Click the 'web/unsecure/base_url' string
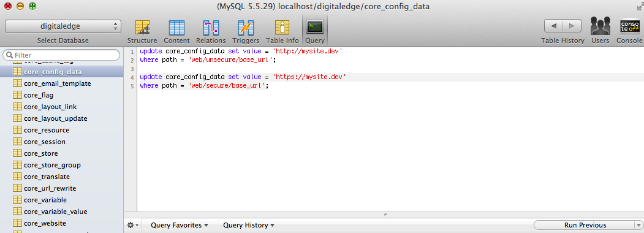 [x=231, y=60]
